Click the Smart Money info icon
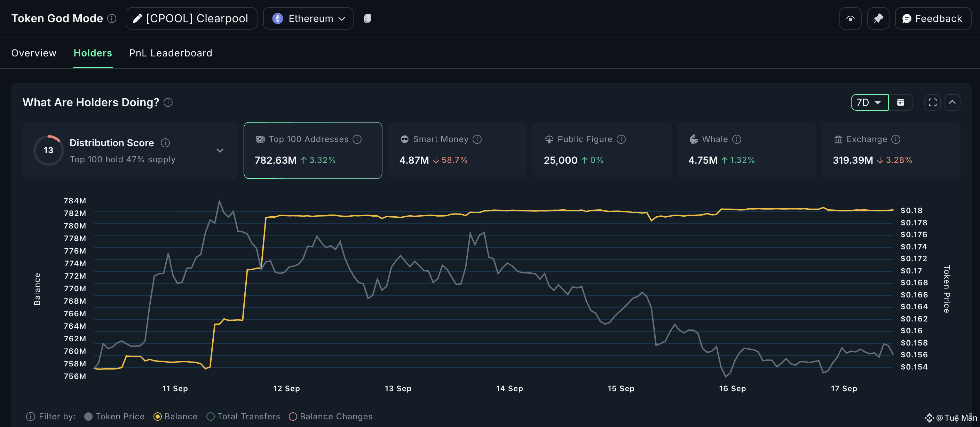Screen dimensions: 980x427 (477, 139)
